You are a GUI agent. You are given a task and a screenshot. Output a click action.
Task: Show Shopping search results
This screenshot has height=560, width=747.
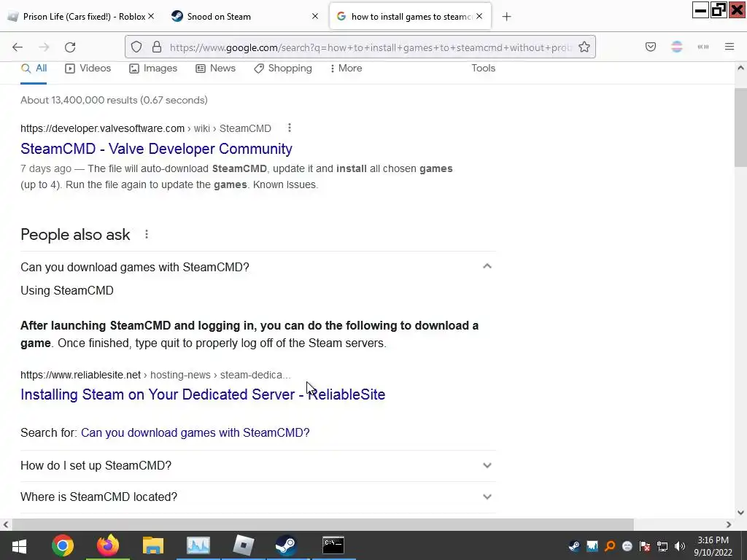point(283,68)
